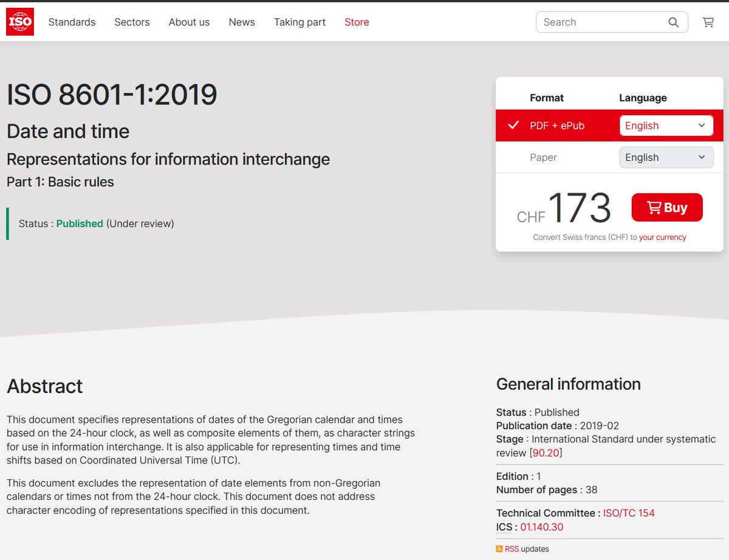Click the General information heading
Screen dimensions: 729x560
pyautogui.click(x=569, y=384)
